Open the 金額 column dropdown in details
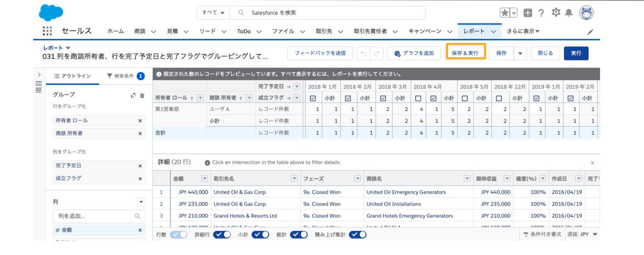 [204, 179]
